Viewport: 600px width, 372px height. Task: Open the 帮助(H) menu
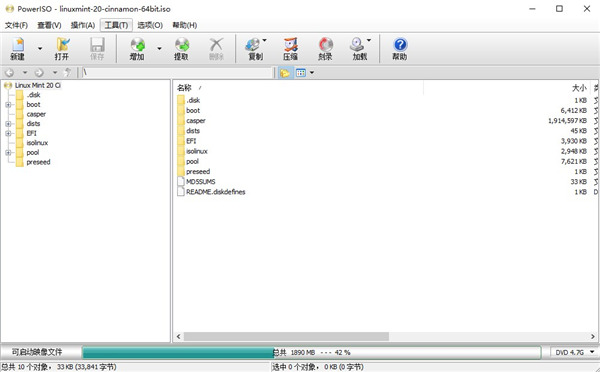(184, 25)
